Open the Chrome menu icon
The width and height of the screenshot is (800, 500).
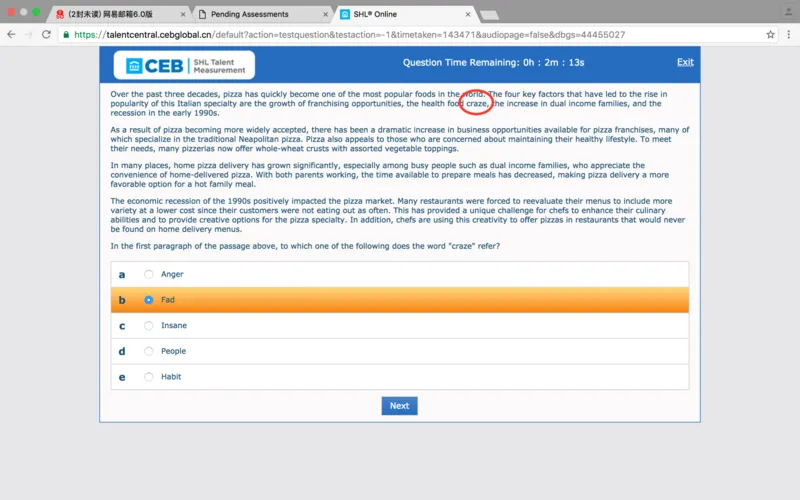pos(788,34)
